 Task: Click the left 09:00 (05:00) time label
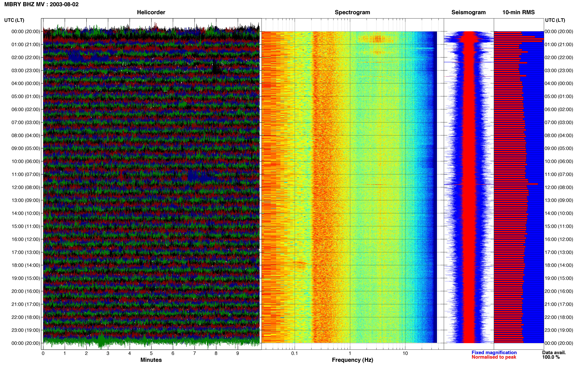coord(26,148)
